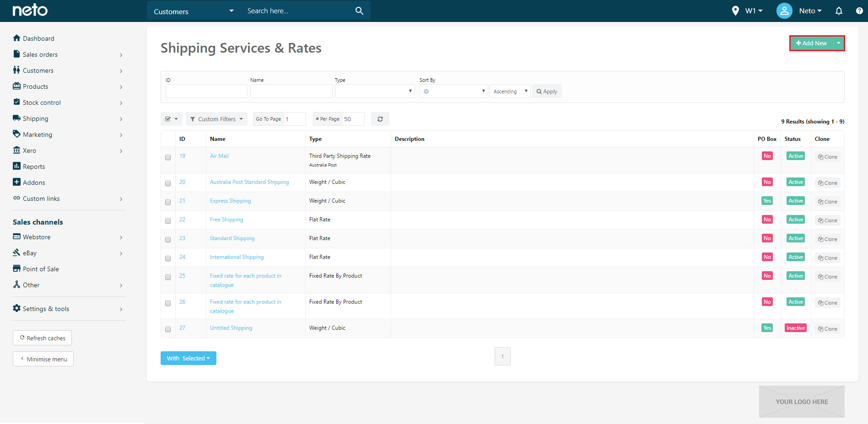Tick checkbox for Australia Post Standard Shipping
The image size is (868, 424).
pos(168,183)
